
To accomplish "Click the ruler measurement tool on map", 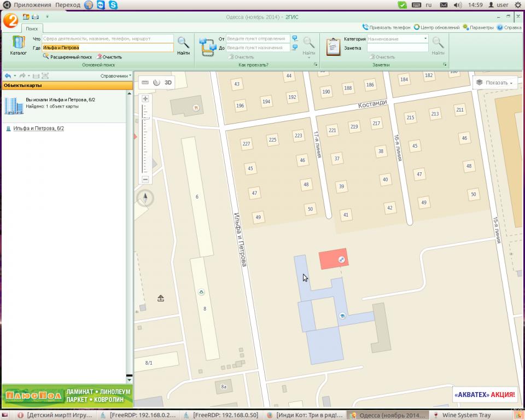I will pyautogui.click(x=145, y=83).
